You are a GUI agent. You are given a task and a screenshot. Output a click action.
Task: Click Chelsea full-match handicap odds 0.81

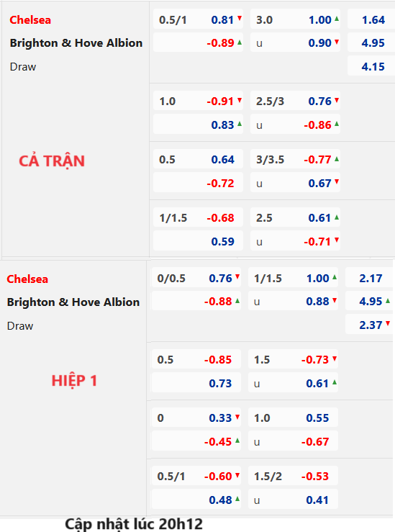tap(222, 20)
